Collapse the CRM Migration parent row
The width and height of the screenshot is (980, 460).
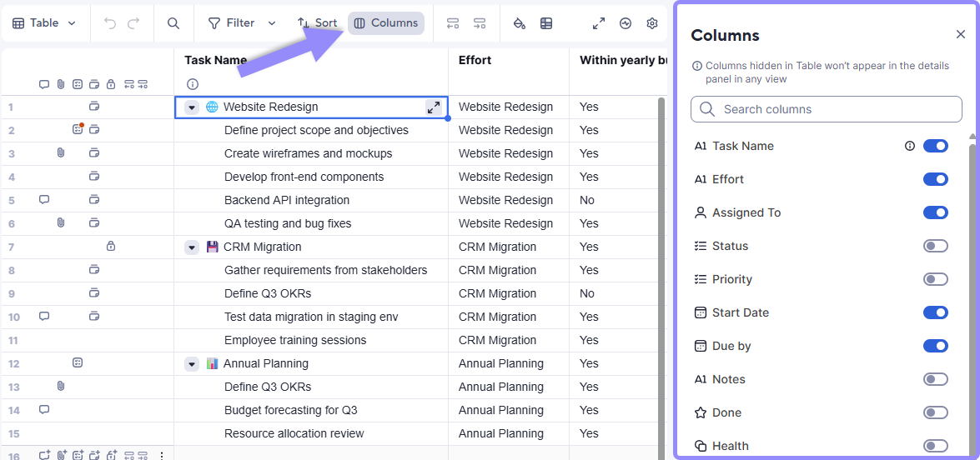coord(192,247)
